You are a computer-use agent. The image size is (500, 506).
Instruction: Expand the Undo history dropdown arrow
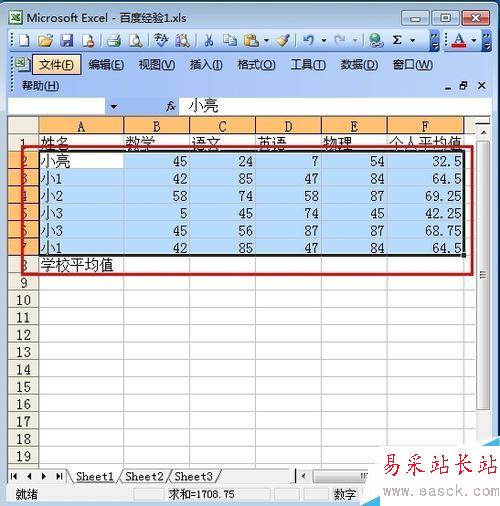(324, 41)
